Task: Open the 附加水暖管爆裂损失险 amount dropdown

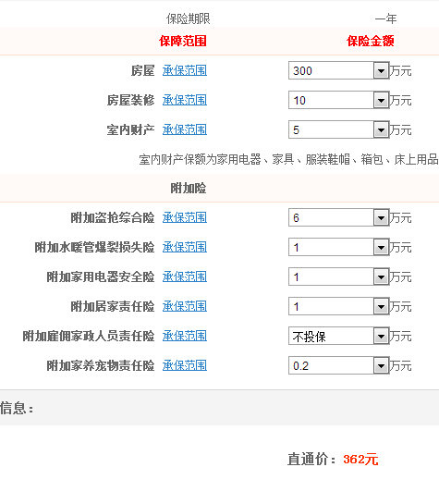Action: (339, 247)
